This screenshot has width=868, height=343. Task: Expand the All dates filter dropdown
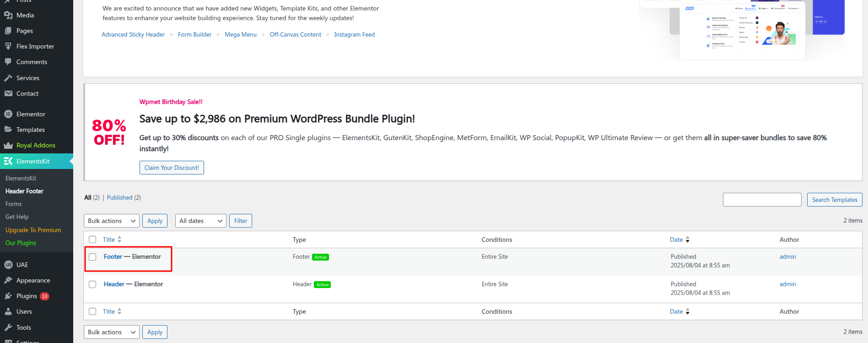click(x=200, y=221)
